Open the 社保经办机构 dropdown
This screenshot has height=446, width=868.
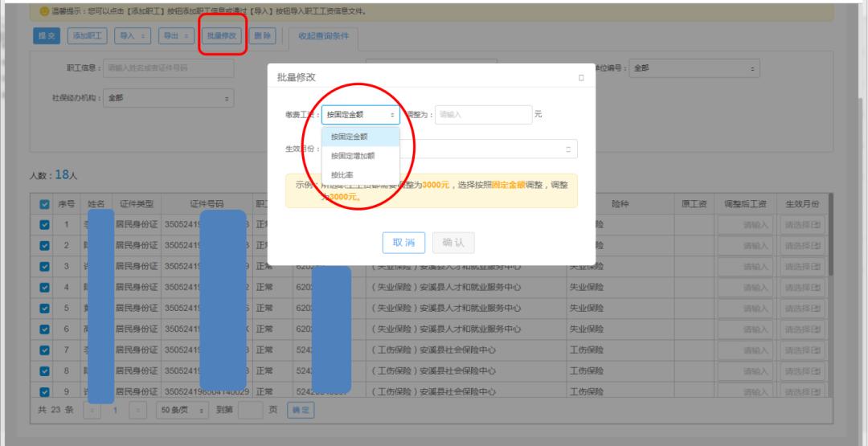coord(168,98)
